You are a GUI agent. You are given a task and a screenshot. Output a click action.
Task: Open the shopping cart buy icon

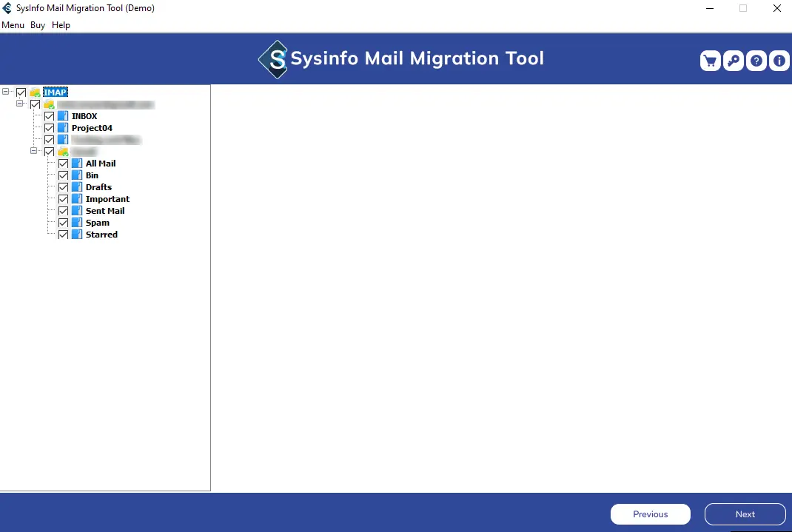click(710, 61)
